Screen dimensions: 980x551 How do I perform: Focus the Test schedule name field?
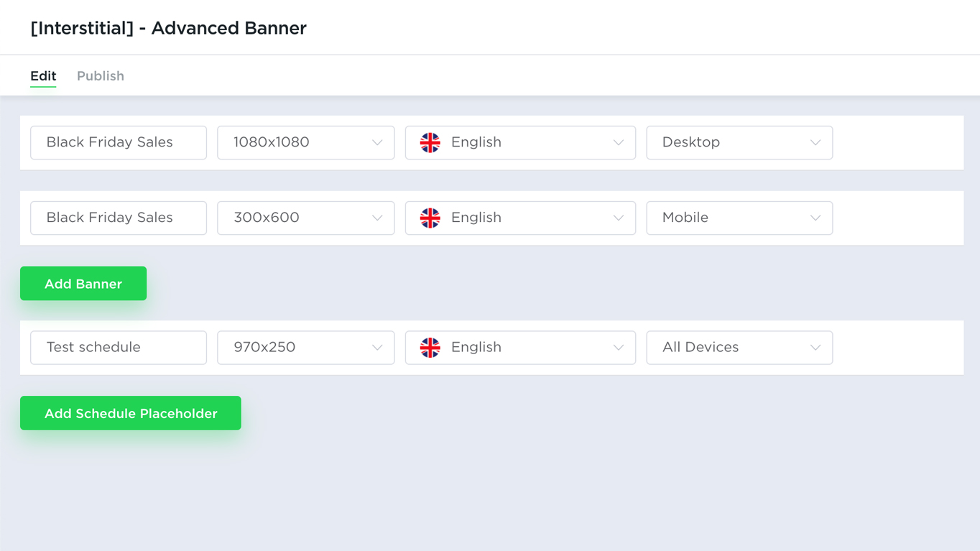pos(119,348)
